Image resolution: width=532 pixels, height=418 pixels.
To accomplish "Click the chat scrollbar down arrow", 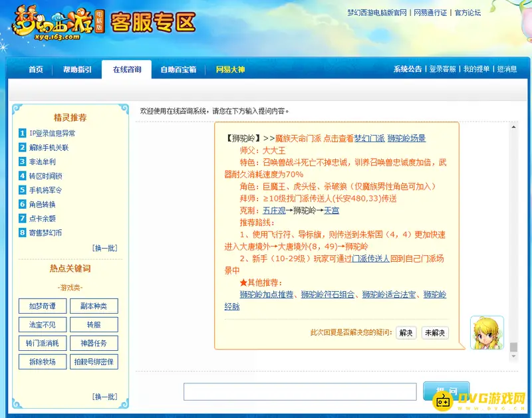I will (513, 356).
